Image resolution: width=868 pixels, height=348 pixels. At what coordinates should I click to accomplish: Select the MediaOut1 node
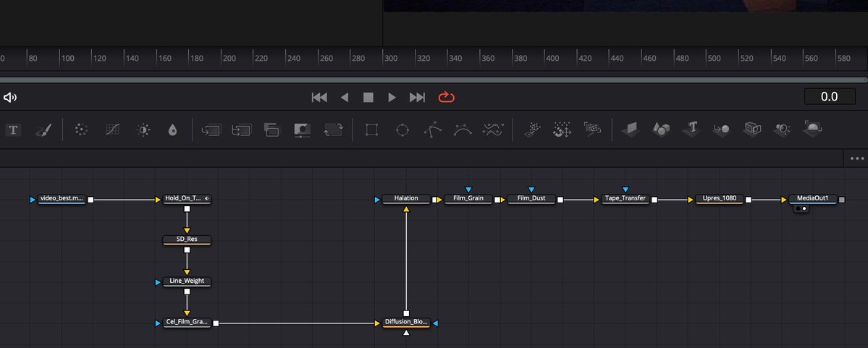coord(813,199)
